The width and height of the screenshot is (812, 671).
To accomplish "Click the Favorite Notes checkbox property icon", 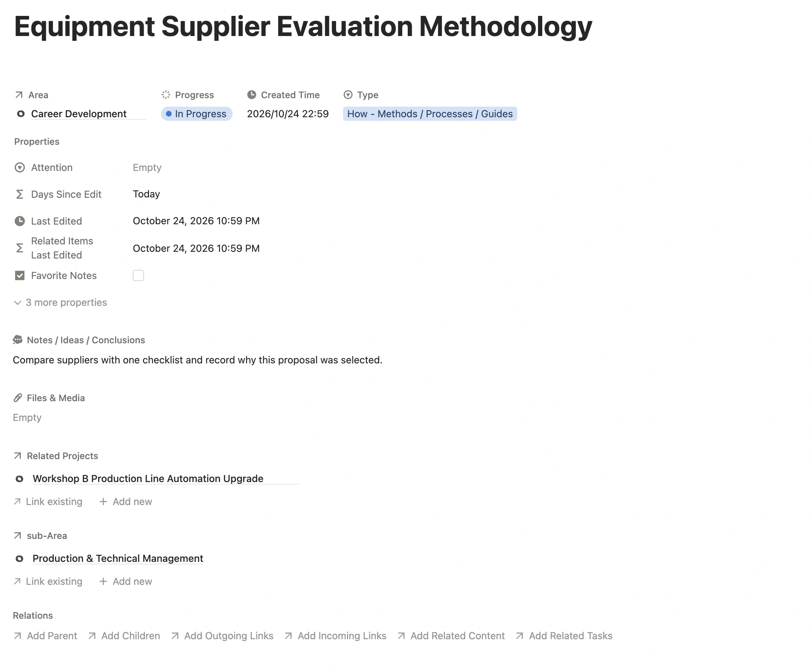I will pyautogui.click(x=20, y=275).
